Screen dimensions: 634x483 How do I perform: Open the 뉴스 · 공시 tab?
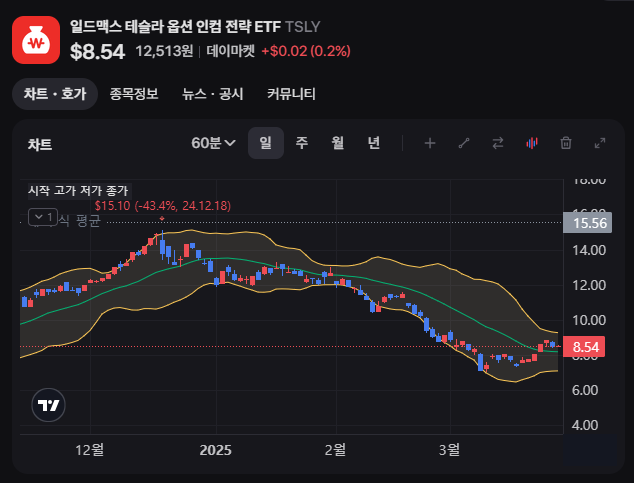pyautogui.click(x=213, y=94)
